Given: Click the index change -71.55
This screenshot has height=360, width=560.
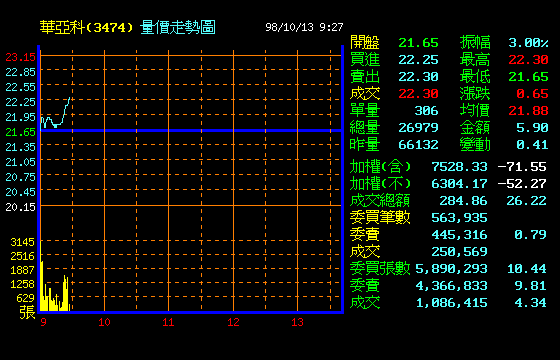Looking at the screenshot, I should [522, 167].
